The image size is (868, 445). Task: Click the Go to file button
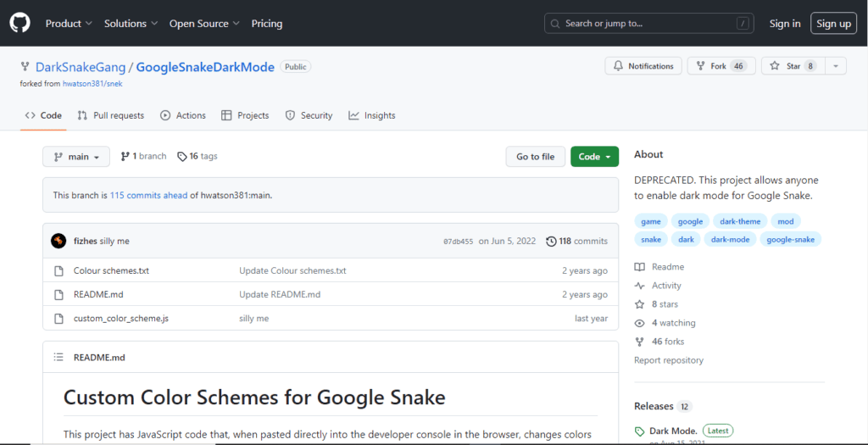pos(536,157)
